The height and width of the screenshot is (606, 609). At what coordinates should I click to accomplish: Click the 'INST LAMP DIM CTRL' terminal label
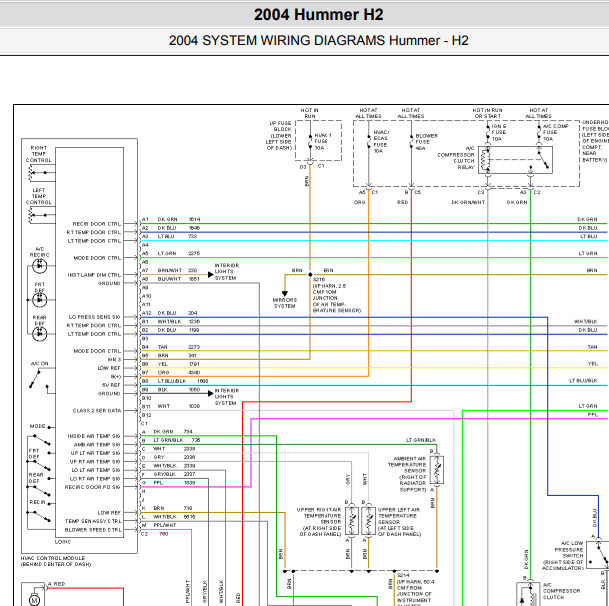pos(94,275)
